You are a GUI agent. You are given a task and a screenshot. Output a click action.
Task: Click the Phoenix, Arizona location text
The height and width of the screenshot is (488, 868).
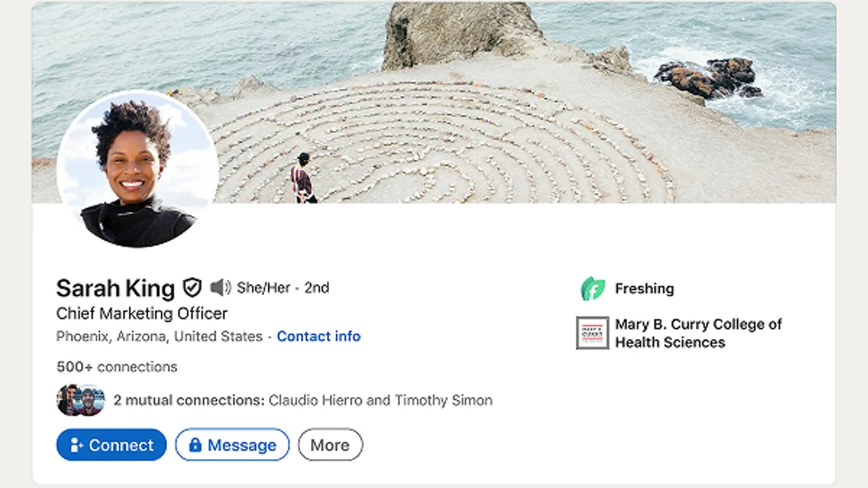[x=159, y=336]
